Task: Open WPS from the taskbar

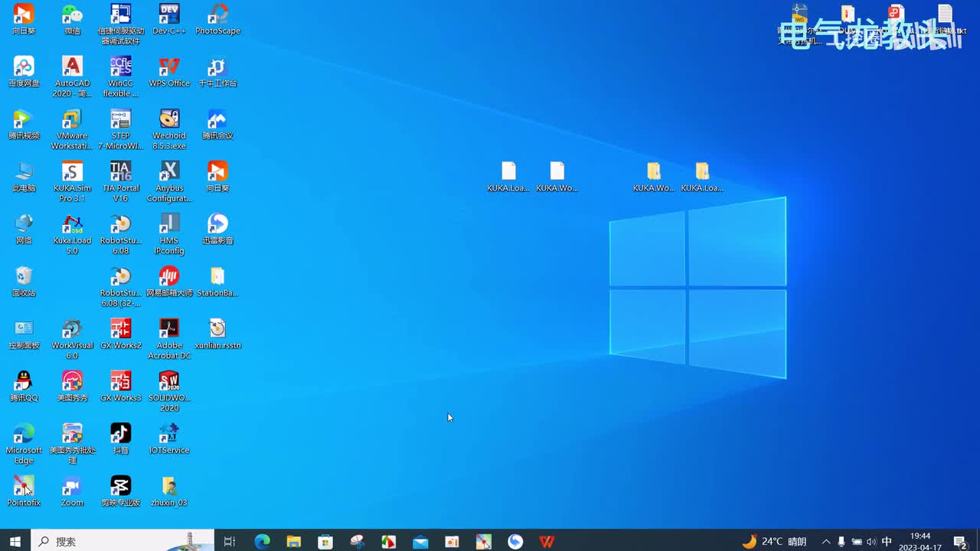Action: pyautogui.click(x=547, y=541)
